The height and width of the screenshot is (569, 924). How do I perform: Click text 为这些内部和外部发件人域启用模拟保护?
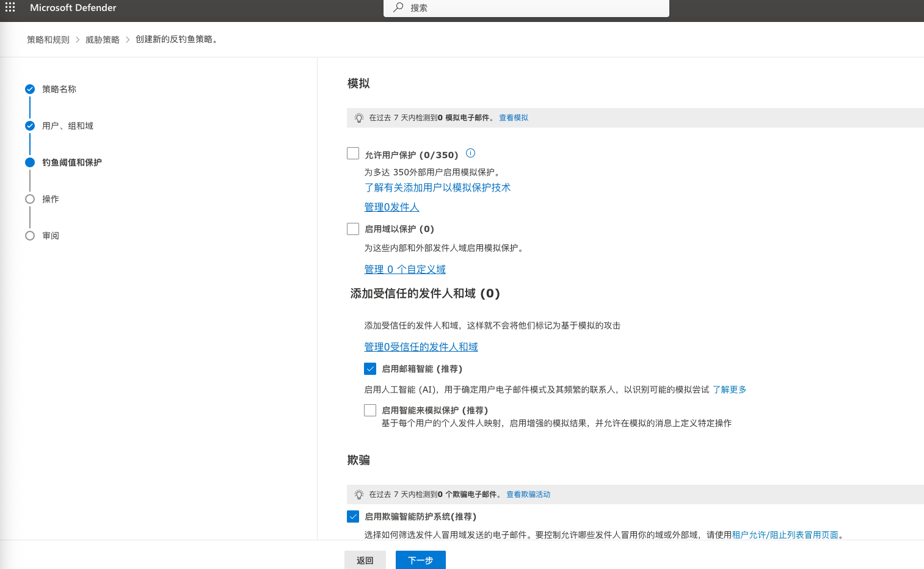pos(445,248)
